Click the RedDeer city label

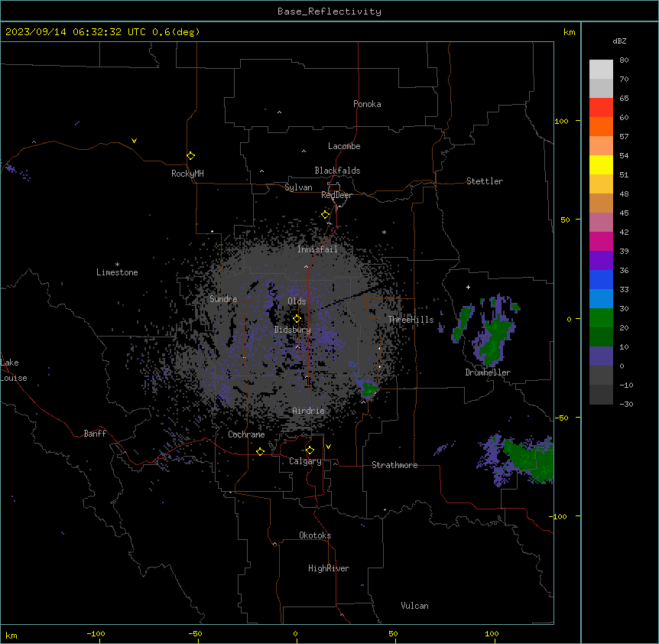(x=336, y=195)
